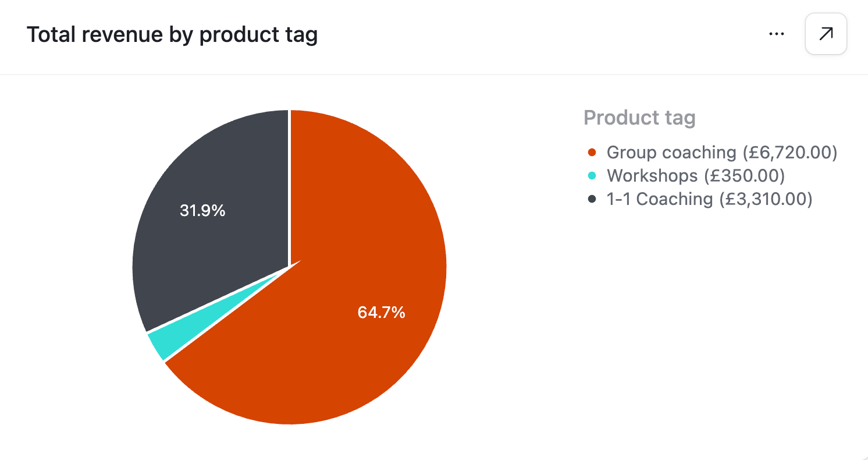Select the Group coaching £6,720.00 legend link
868x460 pixels.
(713, 153)
